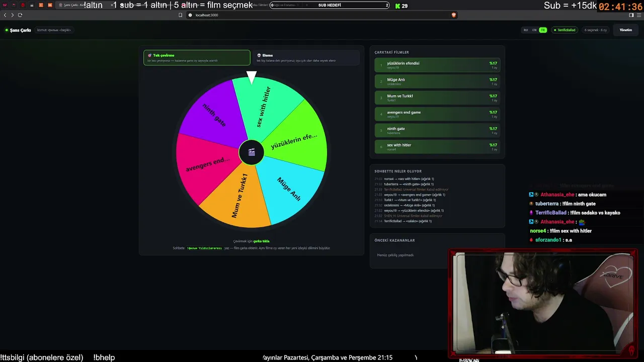Select the TR language option

[543, 30]
